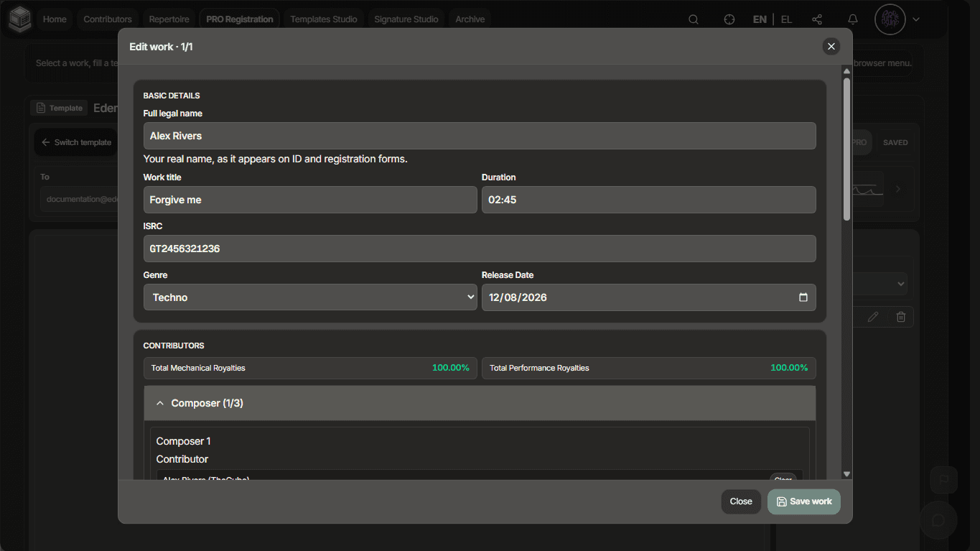Click the 'Edit work · 1/1' title
Viewport: 980px width, 551px height.
(161, 47)
